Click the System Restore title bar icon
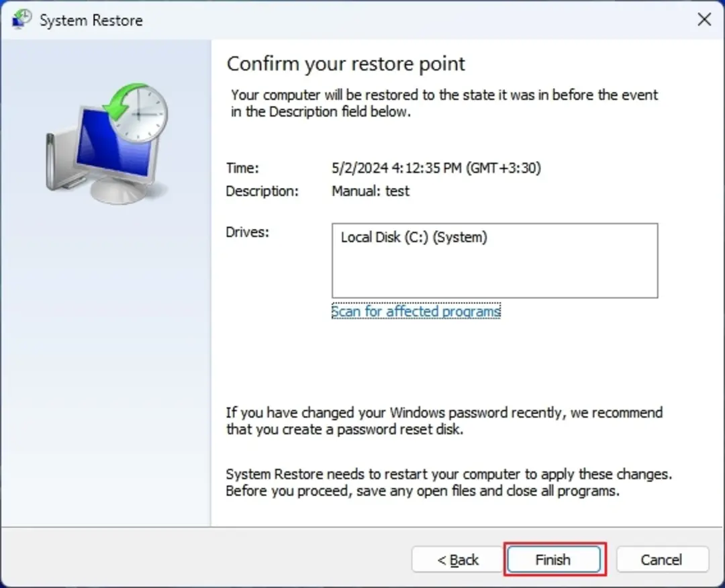 click(21, 19)
